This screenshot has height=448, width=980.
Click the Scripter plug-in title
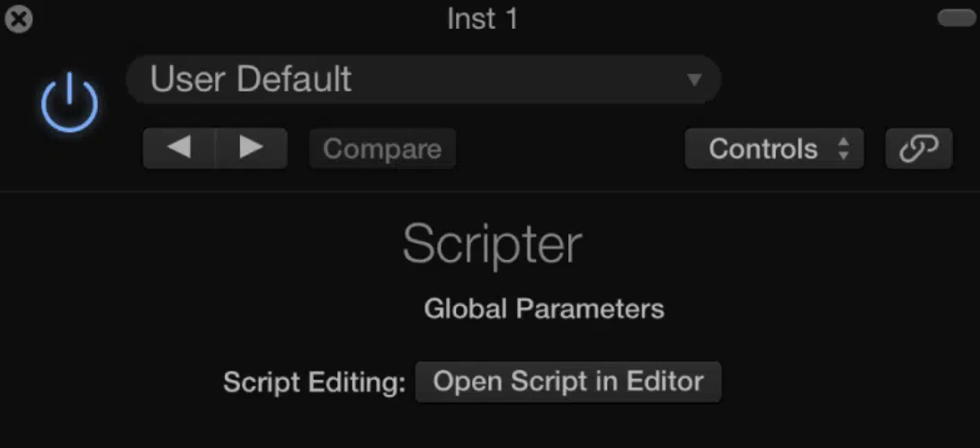click(493, 244)
